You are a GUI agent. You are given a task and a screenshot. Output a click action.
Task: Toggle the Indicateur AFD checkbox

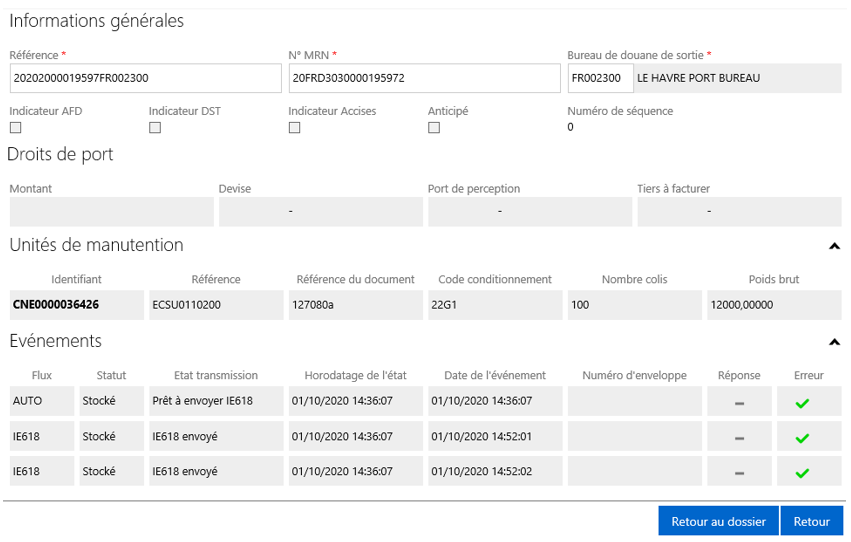click(x=16, y=127)
